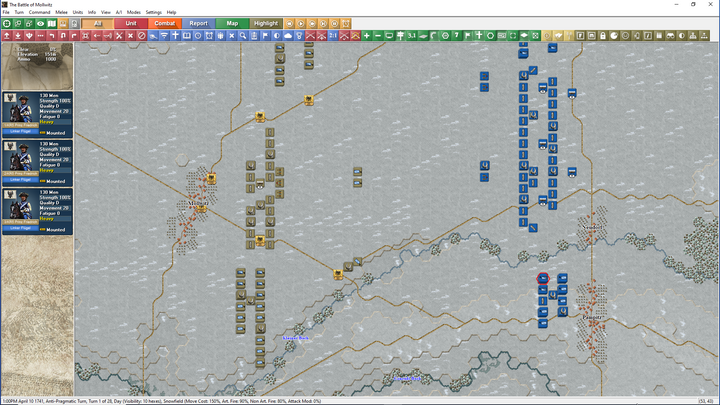Screen dimensions: 720x405
Task: Click the organization chart icon at toolbar end
Action: pos(704,35)
